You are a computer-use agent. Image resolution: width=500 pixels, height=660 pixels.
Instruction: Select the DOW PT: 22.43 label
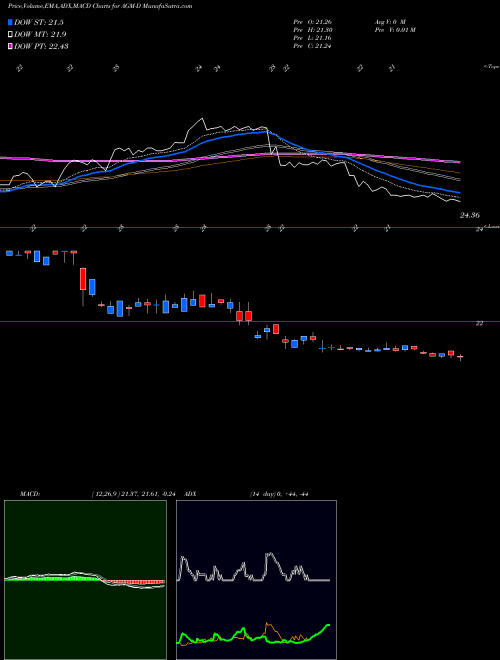pyautogui.click(x=41, y=46)
